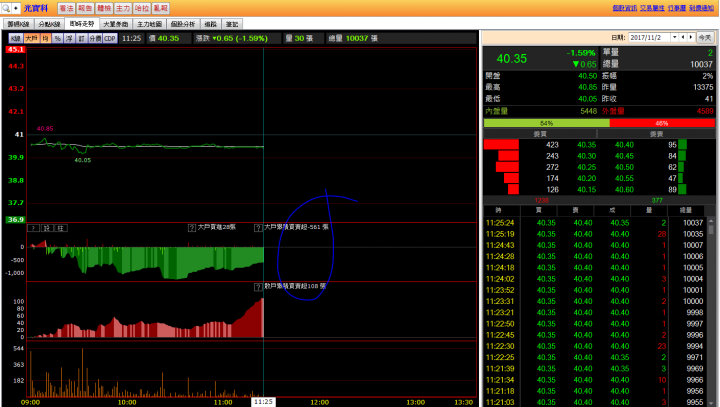Click the ? icon beside 大戶買進28張
The width and height of the screenshot is (720, 407).
point(192,228)
